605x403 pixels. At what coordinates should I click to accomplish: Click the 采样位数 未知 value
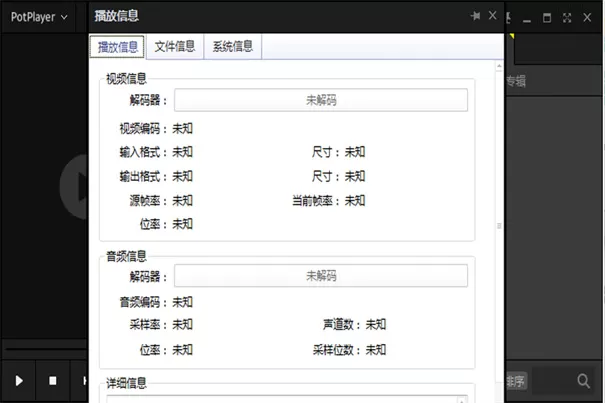click(375, 350)
